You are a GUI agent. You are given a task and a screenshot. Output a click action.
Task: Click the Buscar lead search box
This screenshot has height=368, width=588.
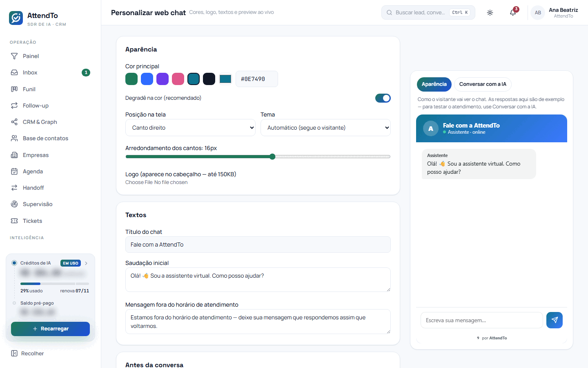pyautogui.click(x=428, y=13)
